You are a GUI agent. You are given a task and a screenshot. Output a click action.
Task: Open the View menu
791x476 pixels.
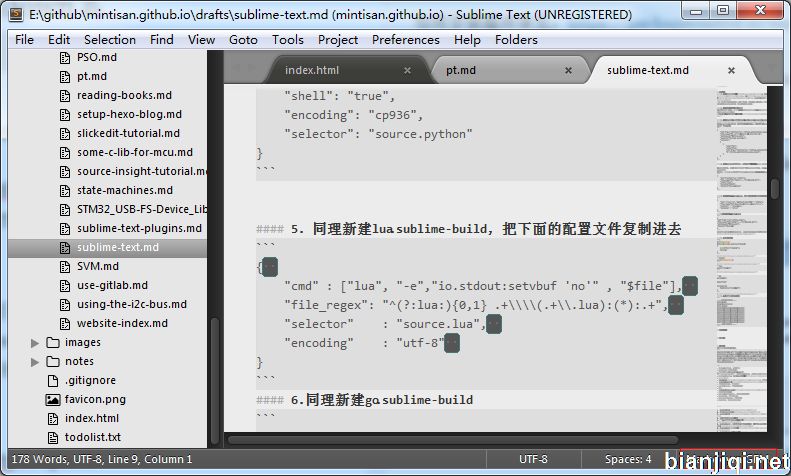coord(202,39)
